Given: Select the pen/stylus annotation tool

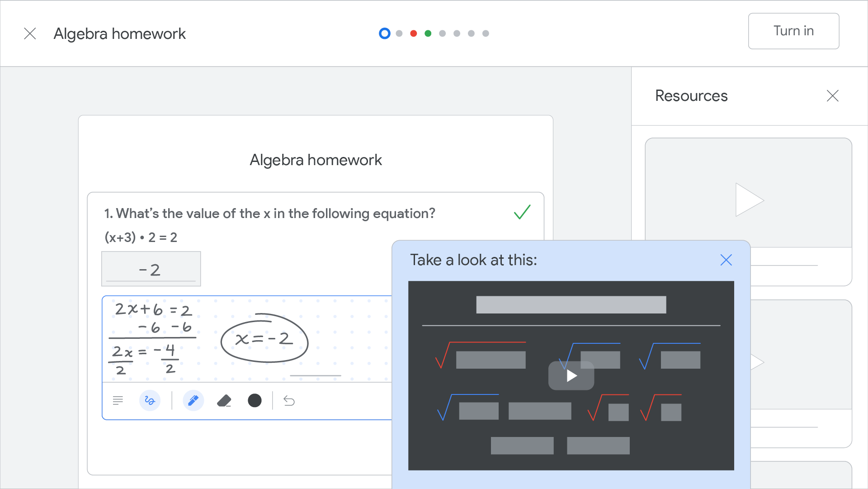Looking at the screenshot, I should (193, 400).
